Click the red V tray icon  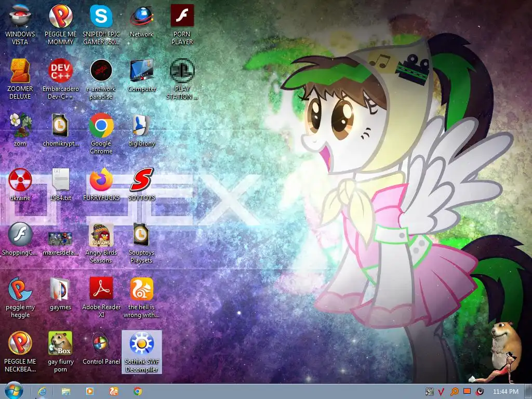point(441,392)
